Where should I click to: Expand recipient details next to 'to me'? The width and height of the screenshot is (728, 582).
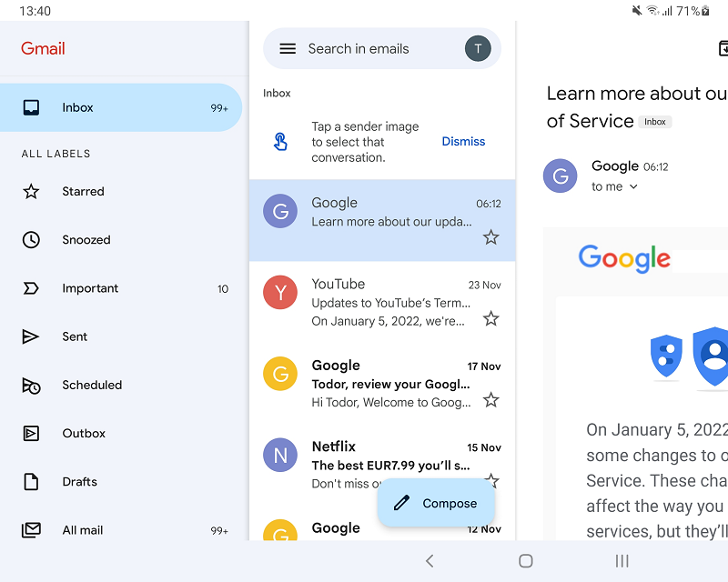(633, 186)
